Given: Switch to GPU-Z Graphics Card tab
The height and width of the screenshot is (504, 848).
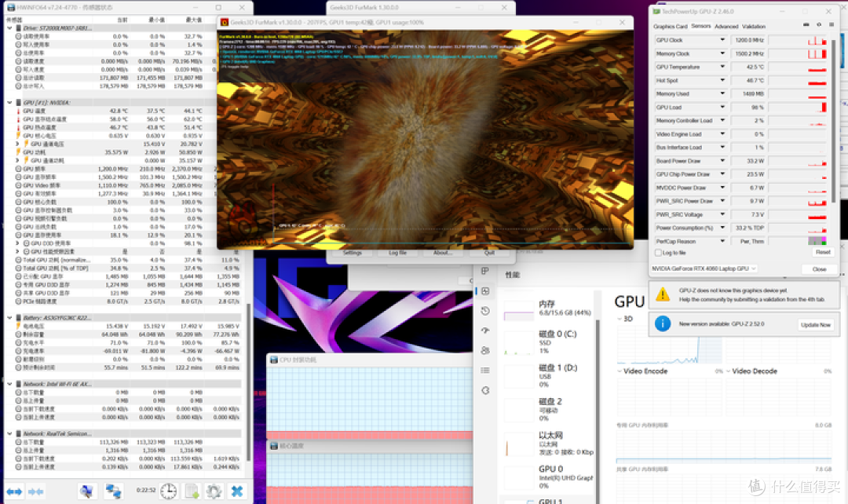Looking at the screenshot, I should pyautogui.click(x=670, y=27).
